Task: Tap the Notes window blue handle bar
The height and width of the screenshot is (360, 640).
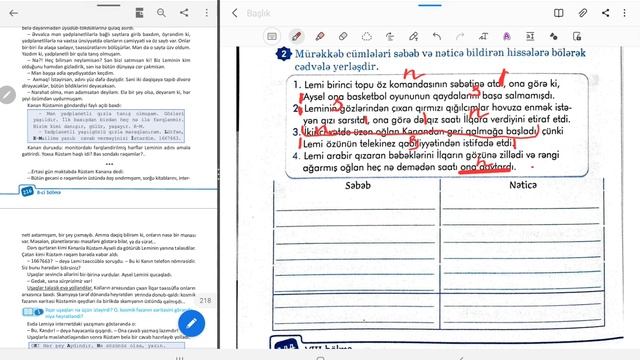Action: click(x=430, y=5)
